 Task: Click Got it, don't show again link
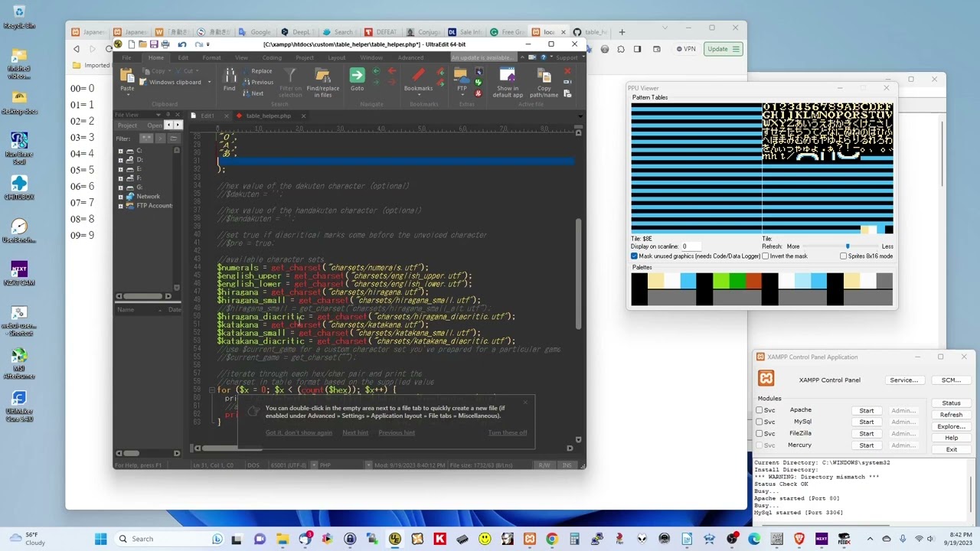[x=299, y=432]
